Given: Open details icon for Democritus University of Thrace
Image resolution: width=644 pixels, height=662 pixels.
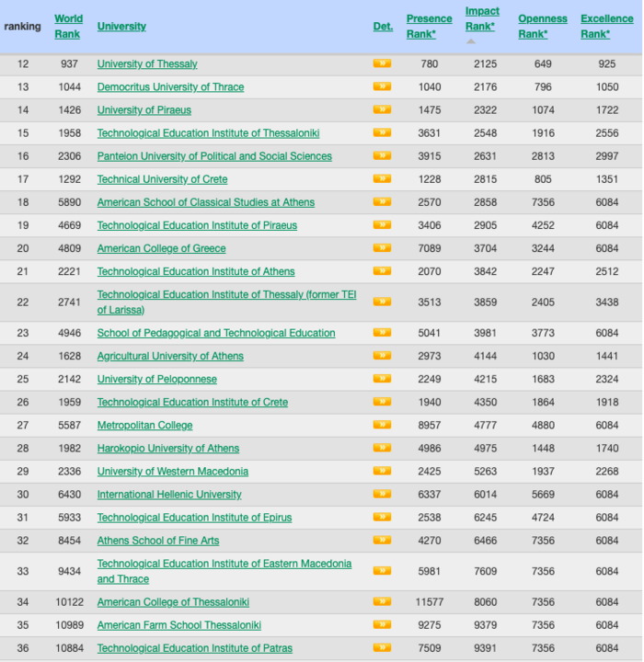Looking at the screenshot, I should (x=382, y=86).
